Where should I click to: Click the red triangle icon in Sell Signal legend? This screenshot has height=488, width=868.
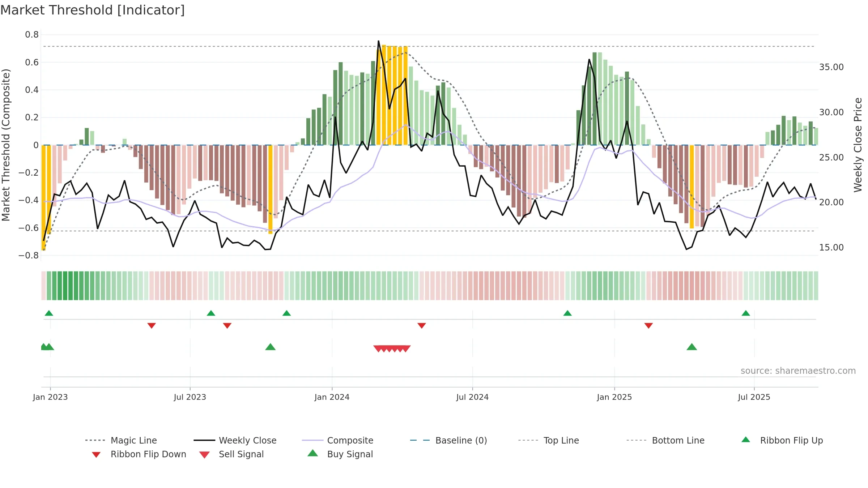click(204, 455)
